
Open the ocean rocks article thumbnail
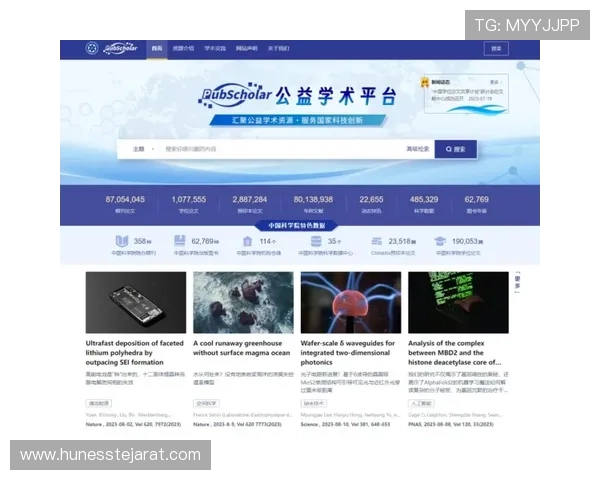click(243, 302)
